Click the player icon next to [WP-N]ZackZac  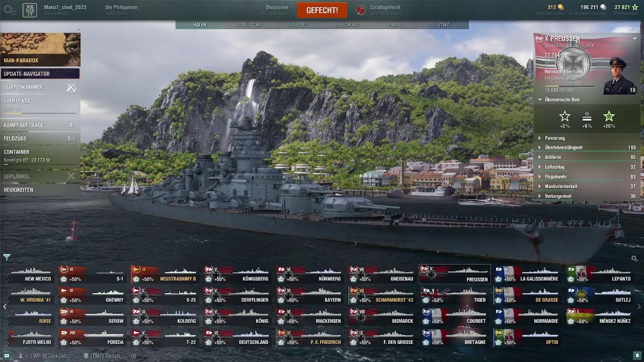[x=20, y=355]
